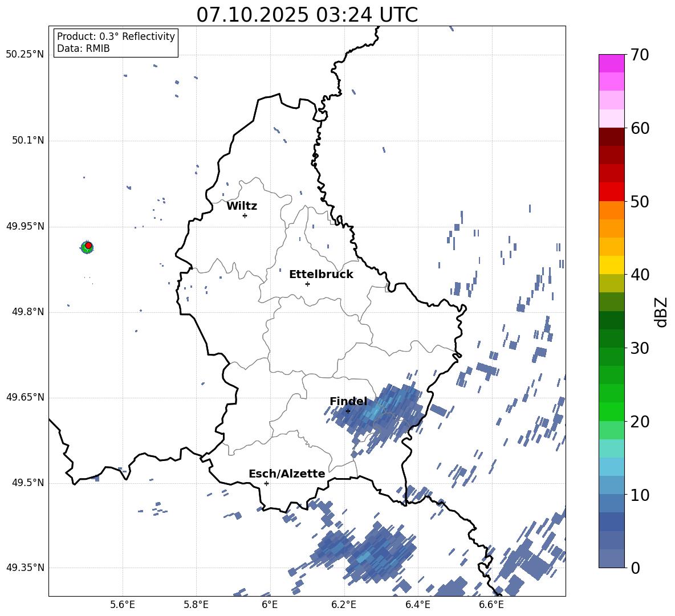This screenshot has width=675, height=616.
Task: Click the bright red swatch just above 50
Action: click(x=611, y=192)
